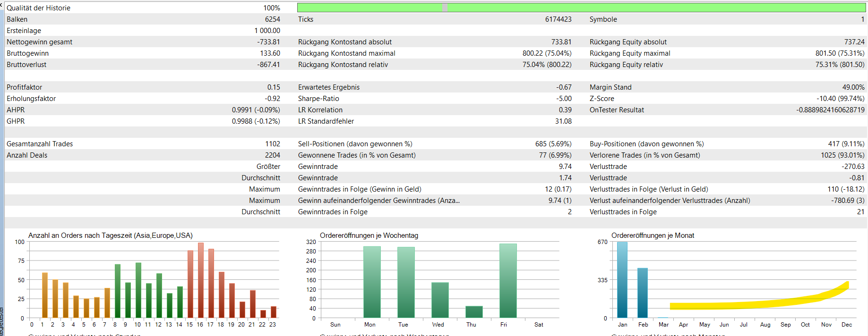Click the green bar at hour 10
This screenshot has width=868, height=336.
click(138, 290)
